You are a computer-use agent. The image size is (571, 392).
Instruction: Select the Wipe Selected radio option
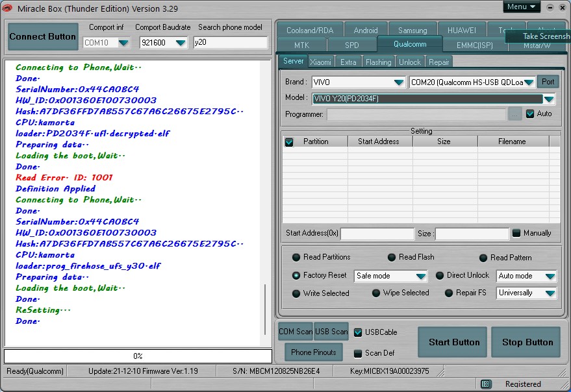[376, 293]
